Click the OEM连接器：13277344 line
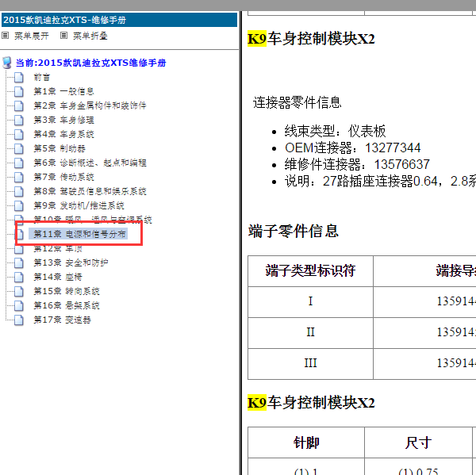The height and width of the screenshot is (475, 476). pyautogui.click(x=352, y=147)
